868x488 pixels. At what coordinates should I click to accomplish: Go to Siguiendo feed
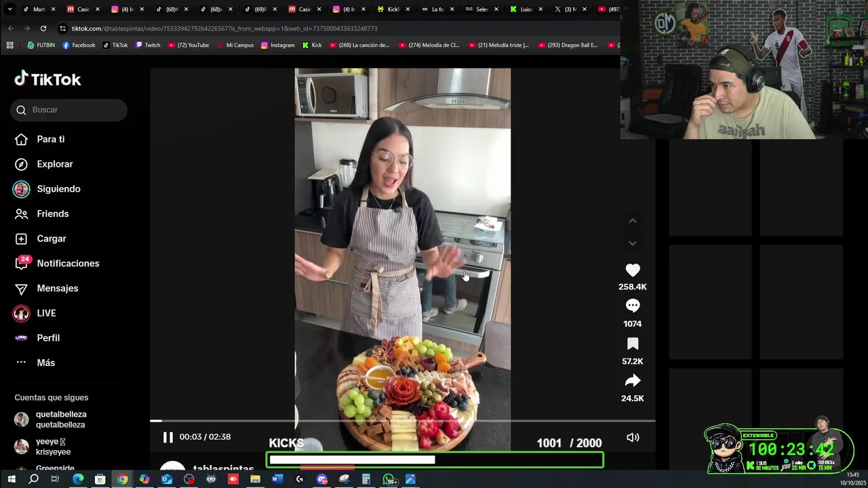47,189
